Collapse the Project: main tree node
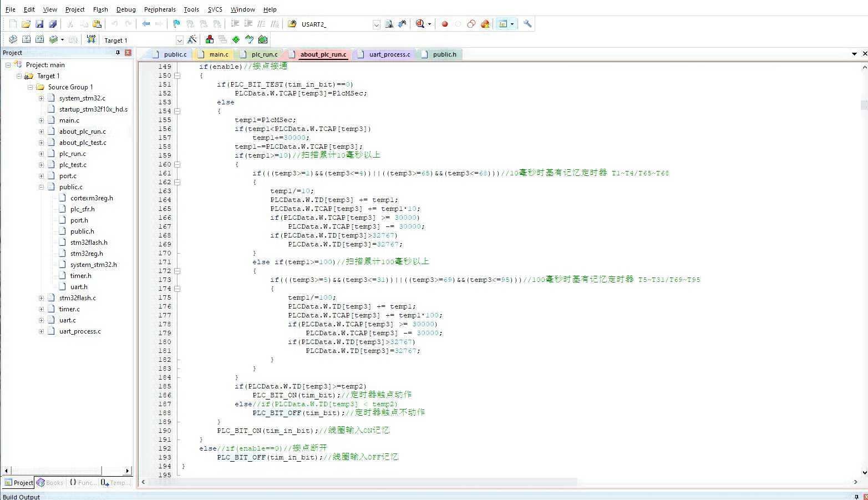The image size is (868, 500). (x=8, y=65)
